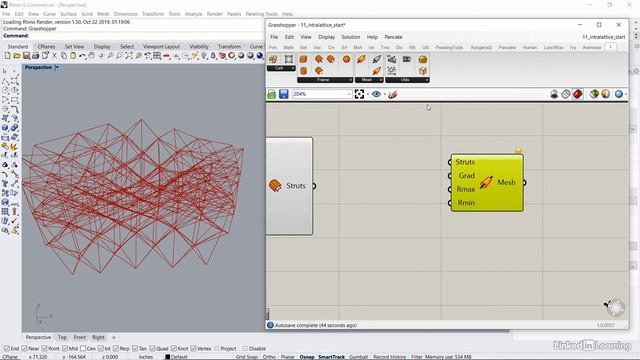Screen dimensions: 640x360
Task: Click the Zoom Extents icon in Rhino toolbar
Action: (x=129, y=56)
